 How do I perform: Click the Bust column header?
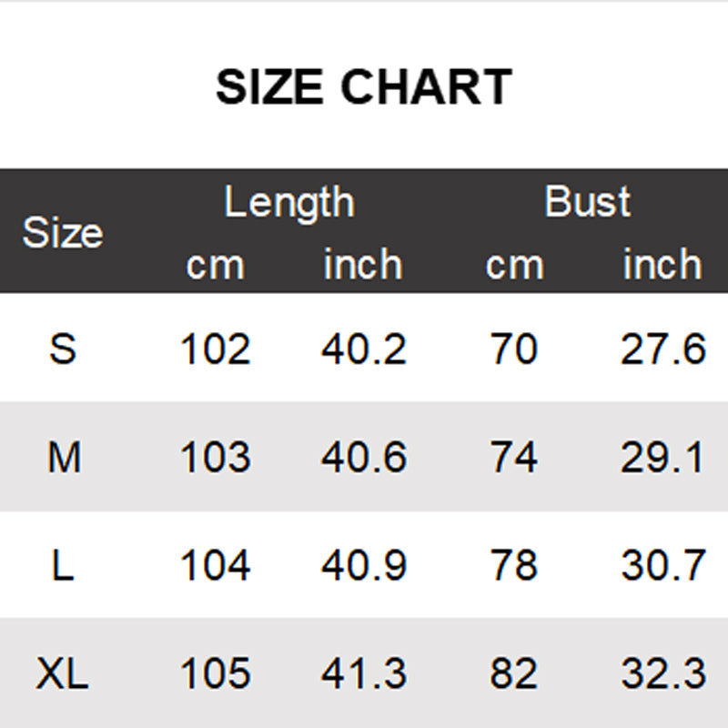587,202
